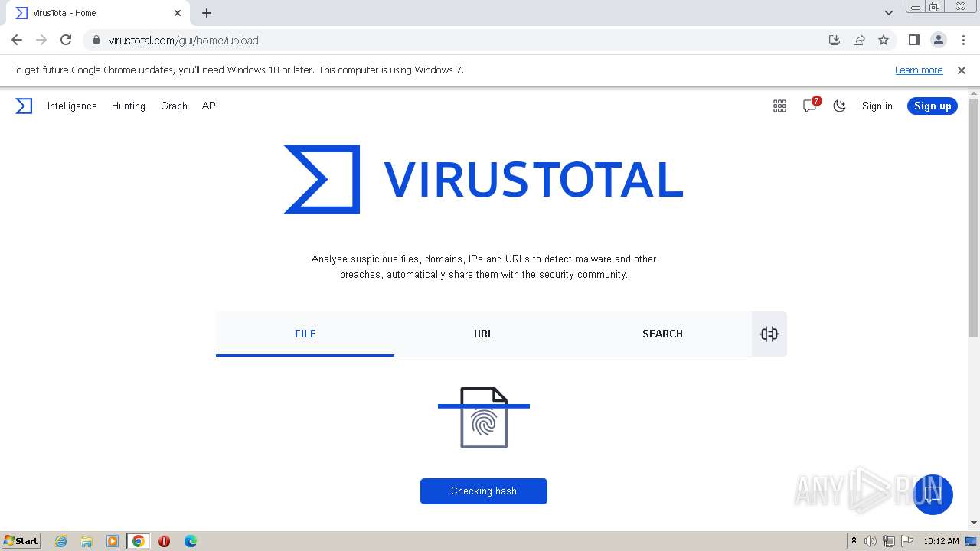This screenshot has width=980, height=551.
Task: Toggle Chrome side panel
Action: click(913, 40)
